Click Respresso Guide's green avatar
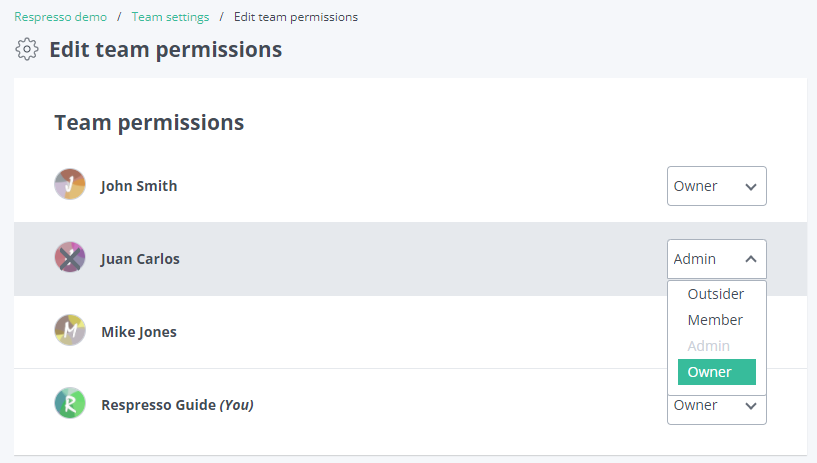817x463 pixels. [x=70, y=403]
